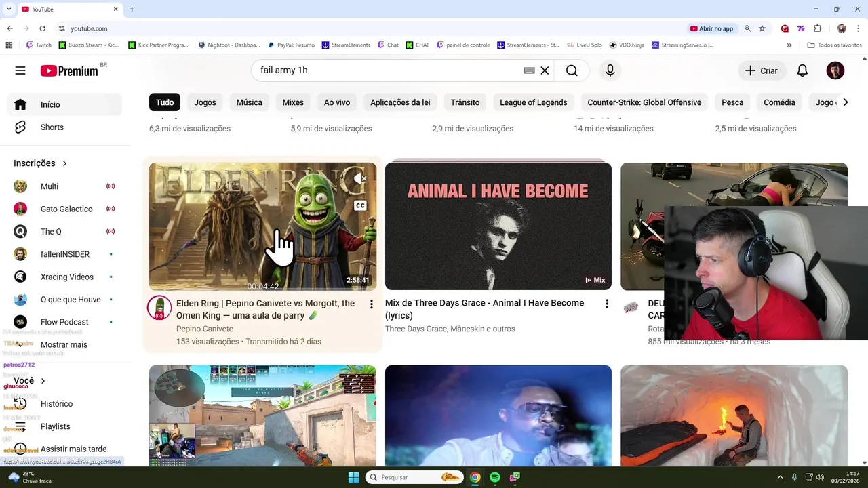Image resolution: width=868 pixels, height=488 pixels.
Task: Open the O que que Houve channel
Action: click(64, 300)
